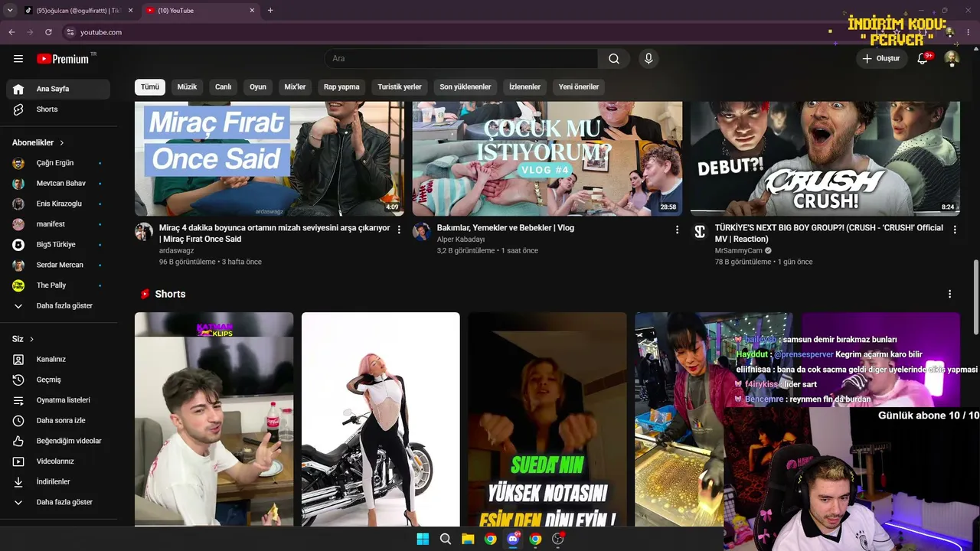980x551 pixels.
Task: Open Alper Kabadayı channel avatar
Action: tap(422, 232)
